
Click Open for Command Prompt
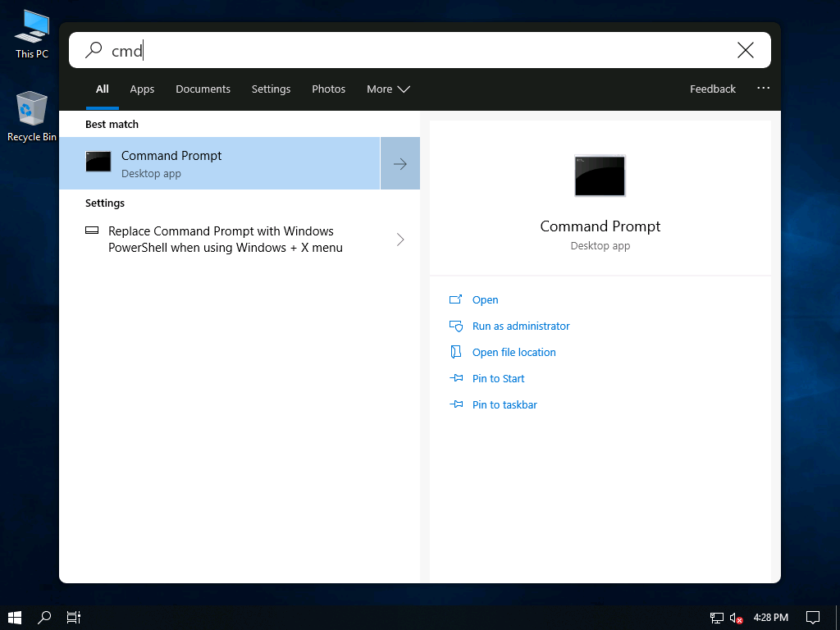pyautogui.click(x=486, y=300)
